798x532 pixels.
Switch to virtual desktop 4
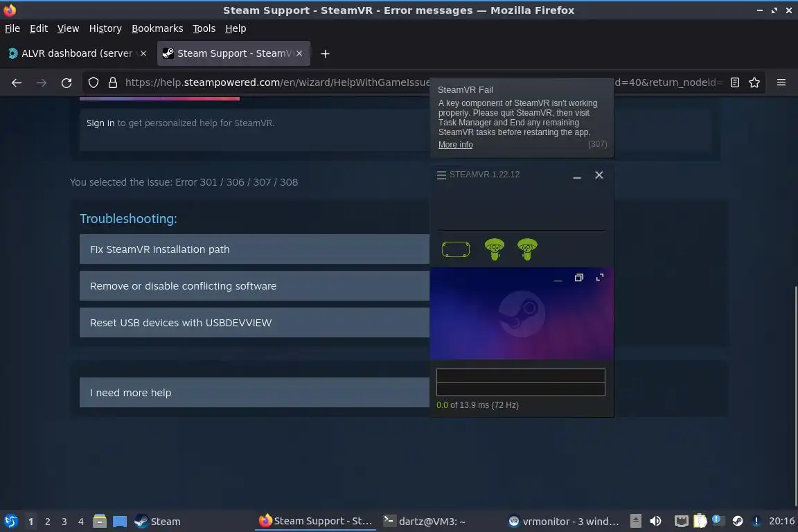tap(81, 522)
